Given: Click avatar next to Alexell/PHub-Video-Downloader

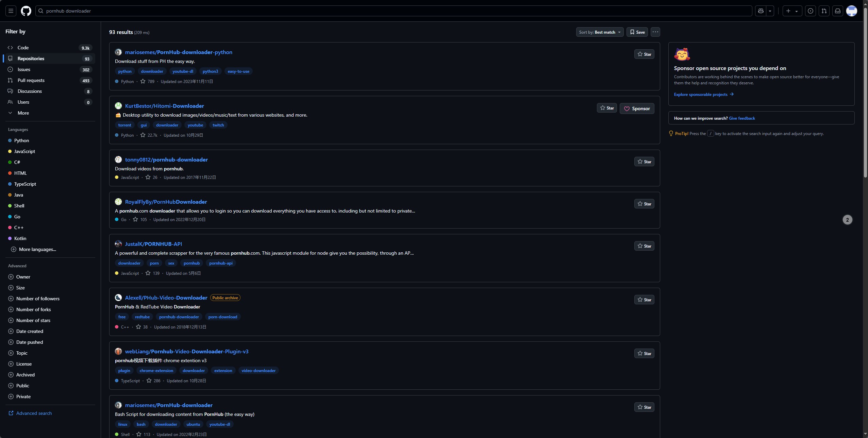Looking at the screenshot, I should tap(118, 298).
